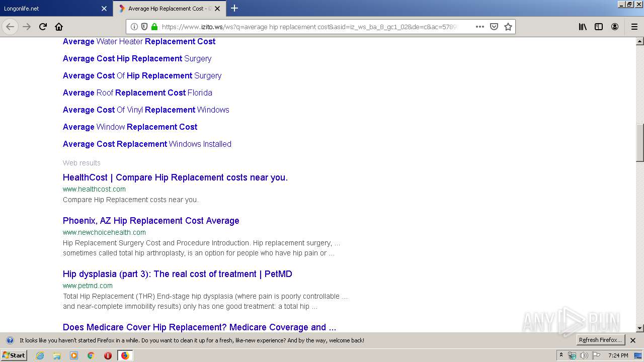The height and width of the screenshot is (362, 644).
Task: Open Average Window Replacement Cost suggestion
Action: (130, 127)
